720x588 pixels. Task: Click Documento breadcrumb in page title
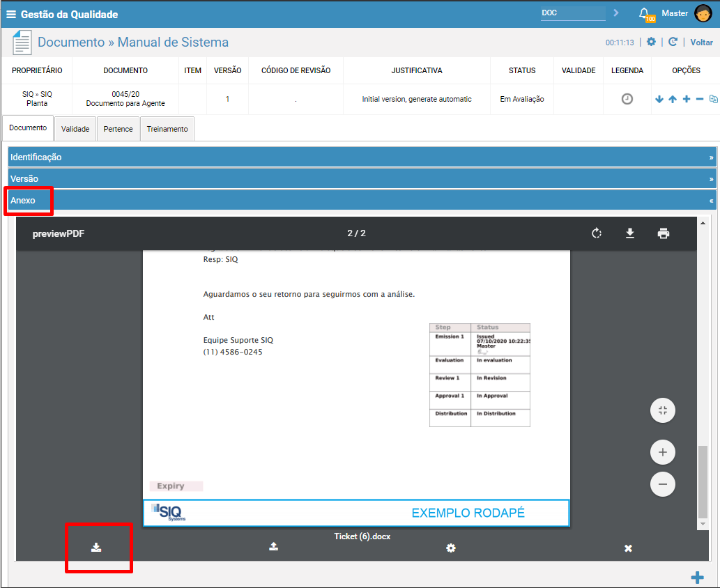point(71,42)
